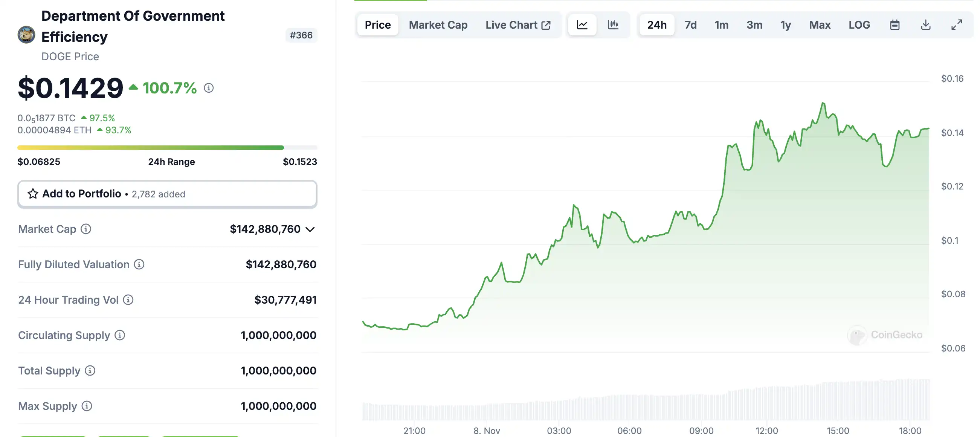
Task: Show Circulating Supply info icon
Action: (120, 335)
